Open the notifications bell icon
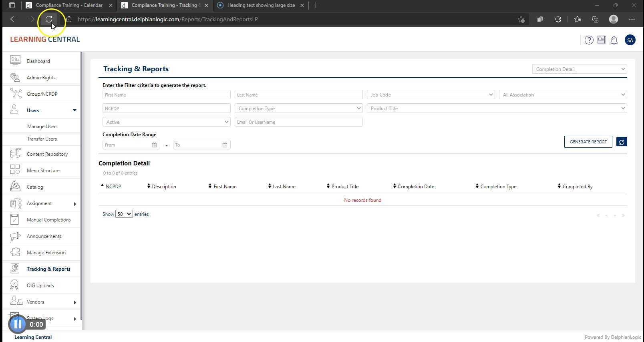This screenshot has width=644, height=342. [x=614, y=40]
